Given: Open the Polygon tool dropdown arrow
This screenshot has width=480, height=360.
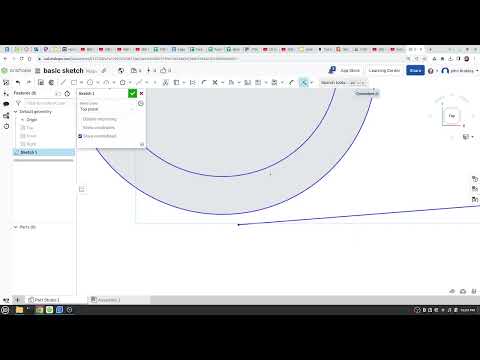Looking at the screenshot, I should [130, 83].
